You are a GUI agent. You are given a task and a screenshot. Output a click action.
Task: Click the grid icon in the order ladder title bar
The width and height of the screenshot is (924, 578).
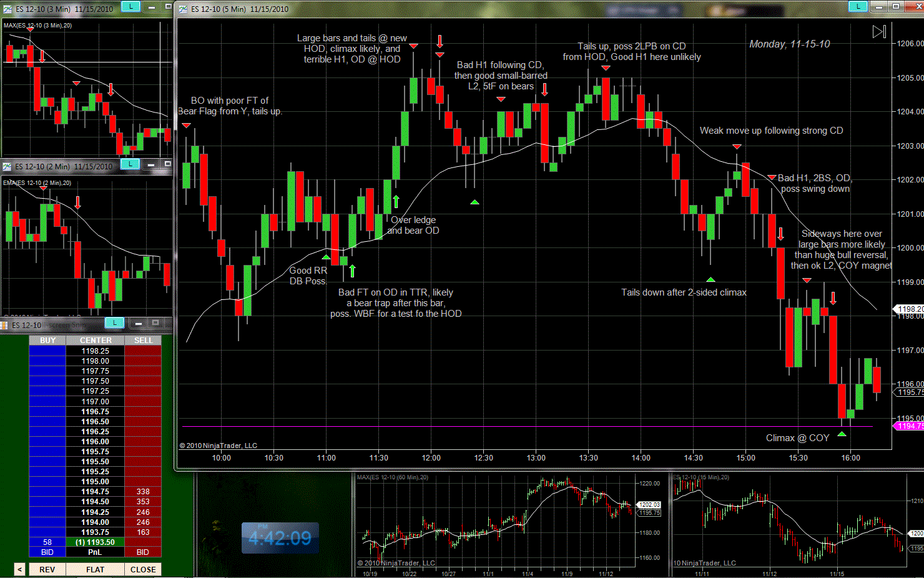coord(4,325)
